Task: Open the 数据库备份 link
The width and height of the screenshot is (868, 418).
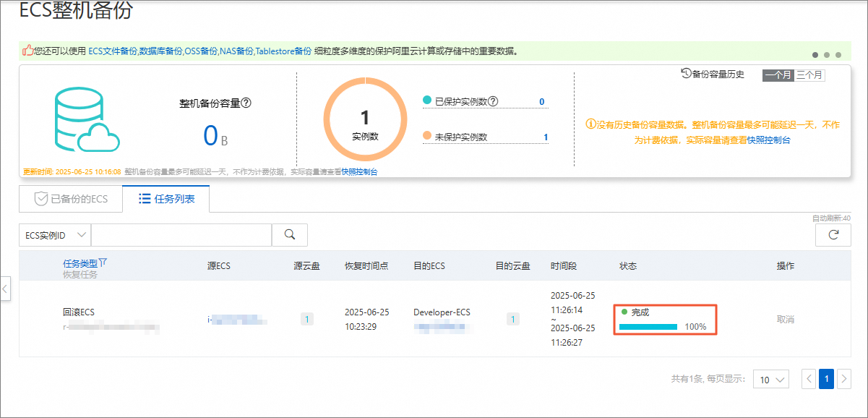Action: pyautogui.click(x=160, y=51)
